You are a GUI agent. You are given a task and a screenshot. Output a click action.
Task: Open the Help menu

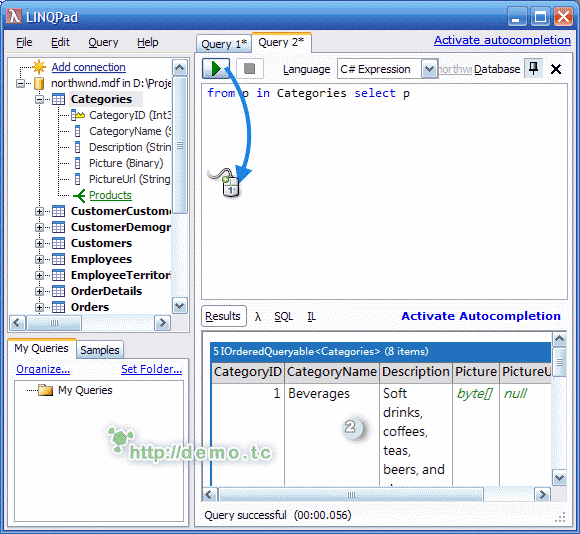148,43
